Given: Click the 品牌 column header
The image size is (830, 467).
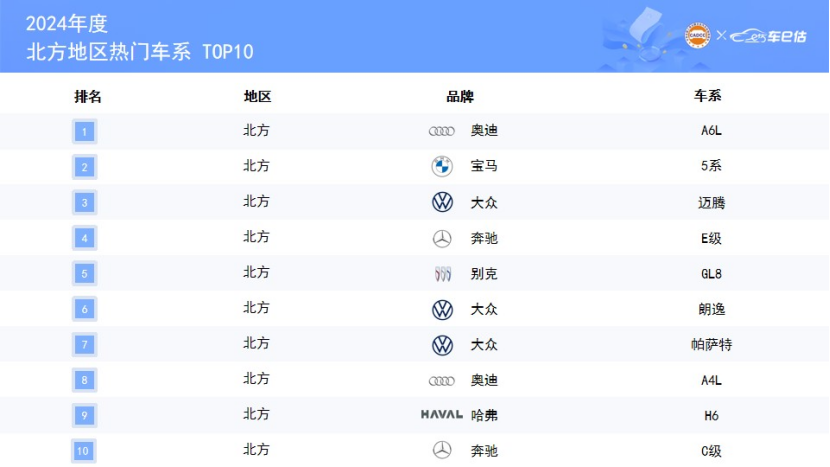Looking at the screenshot, I should click(460, 97).
